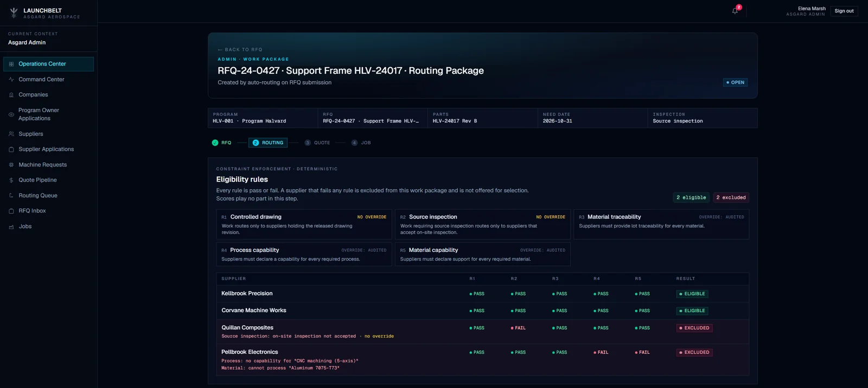This screenshot has width=868, height=388.
Task: Click the Job step number 4 circle
Action: [354, 143]
